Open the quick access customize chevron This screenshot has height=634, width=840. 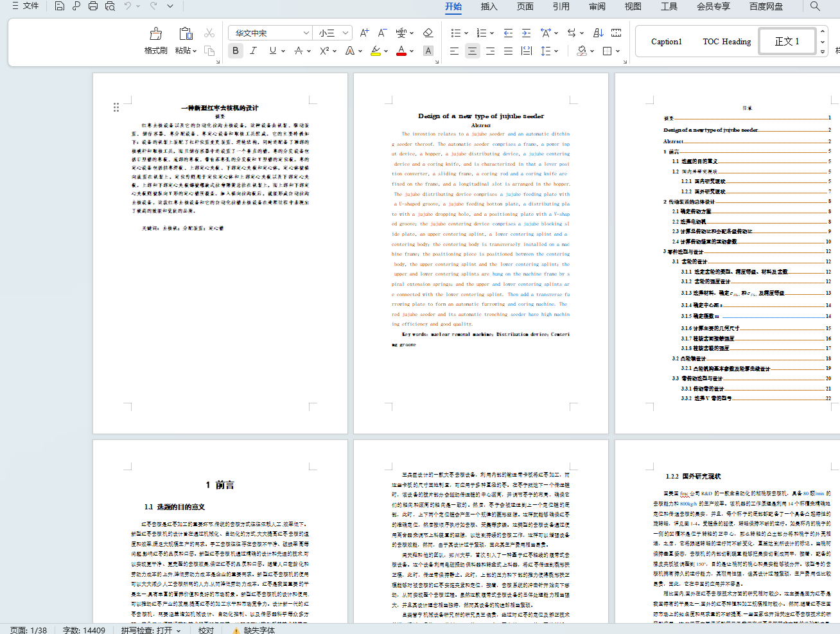coord(170,6)
